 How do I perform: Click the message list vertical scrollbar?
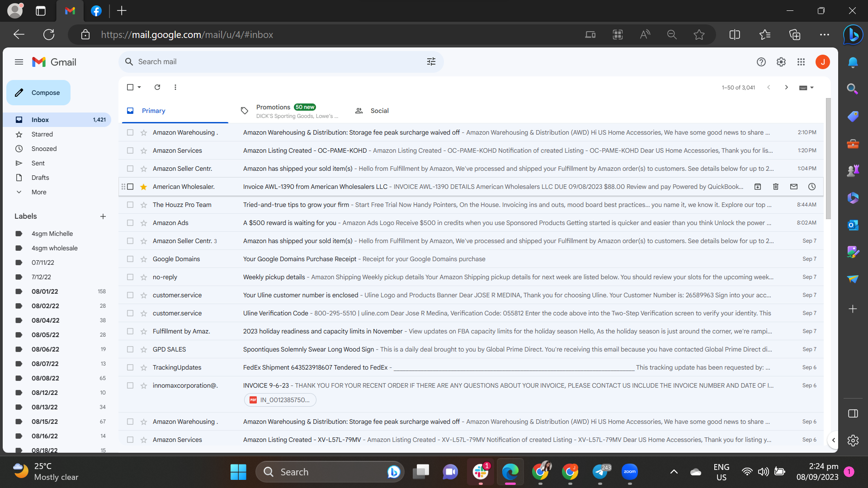pos(828,158)
